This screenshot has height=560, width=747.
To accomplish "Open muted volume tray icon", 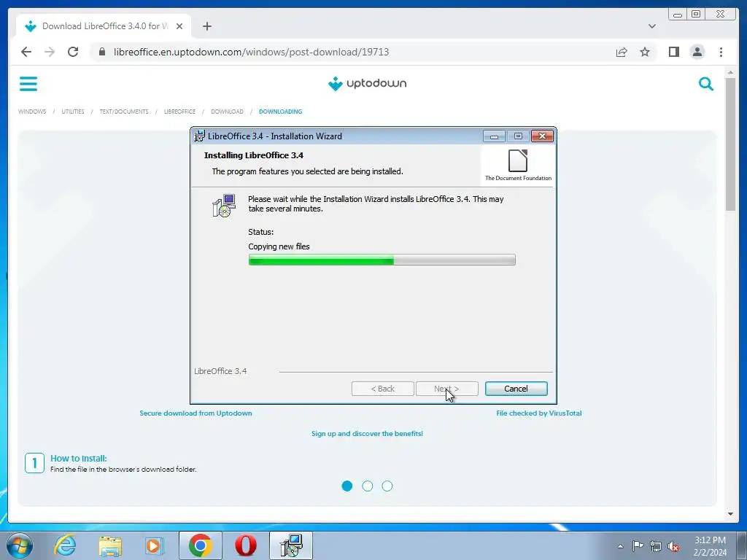I will point(673,546).
